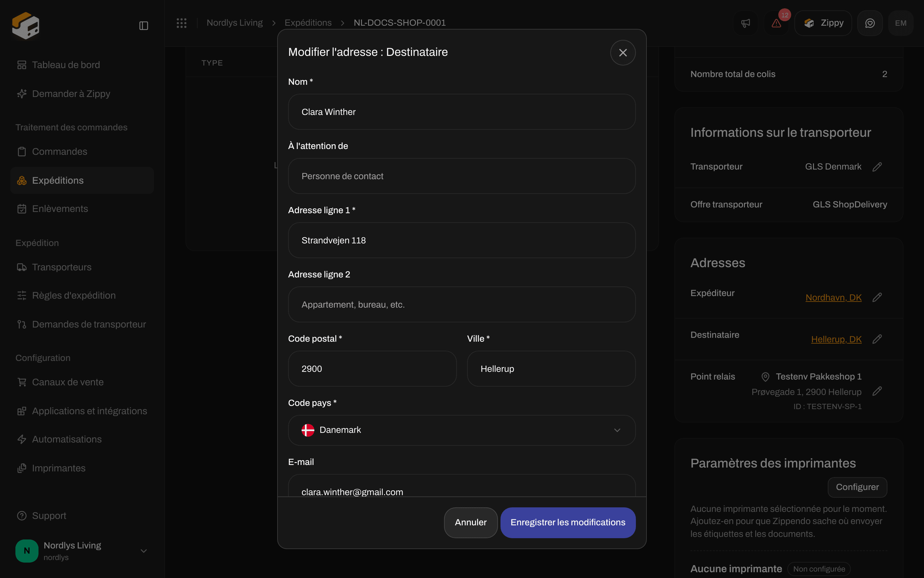
Task: Open Canaux de vente in sidebar
Action: click(82, 382)
